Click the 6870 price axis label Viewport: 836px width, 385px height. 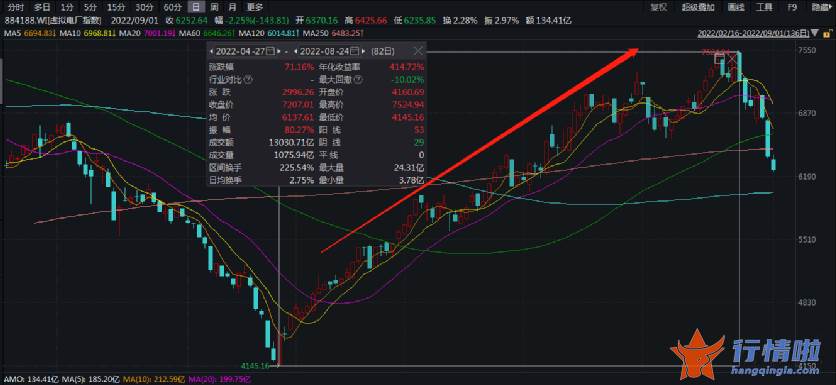[x=808, y=114]
